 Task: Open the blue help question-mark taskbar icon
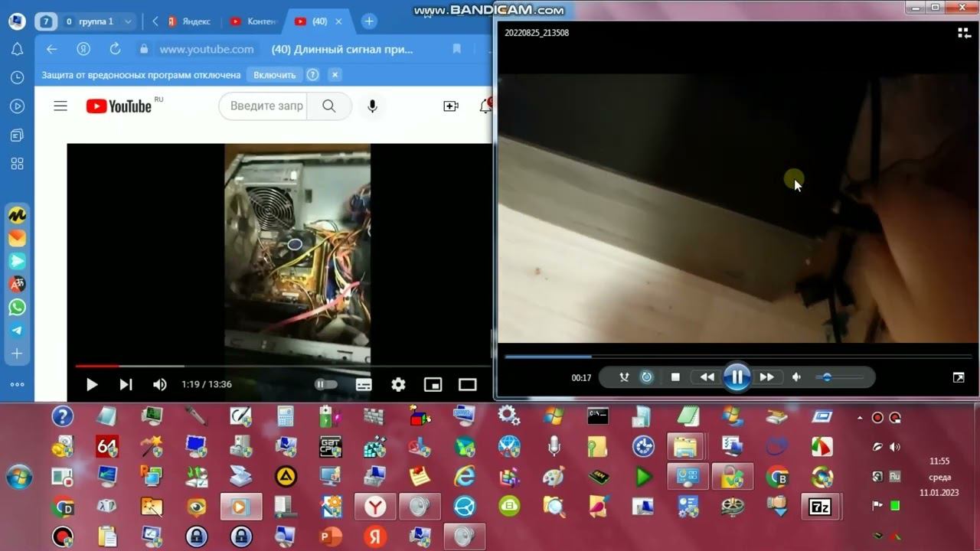[62, 416]
